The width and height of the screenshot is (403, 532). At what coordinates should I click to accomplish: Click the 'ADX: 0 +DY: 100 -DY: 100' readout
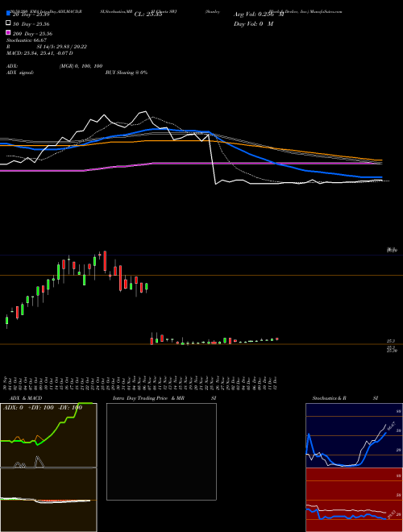pyautogui.click(x=43, y=407)
